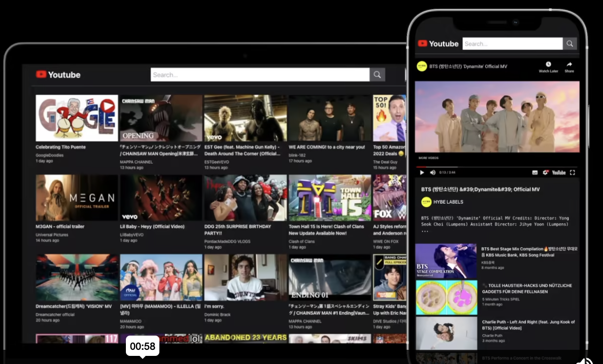The width and height of the screenshot is (603, 364).
Task: Open BTS Best Stage Mix Compilation thumbnail
Action: (446, 261)
